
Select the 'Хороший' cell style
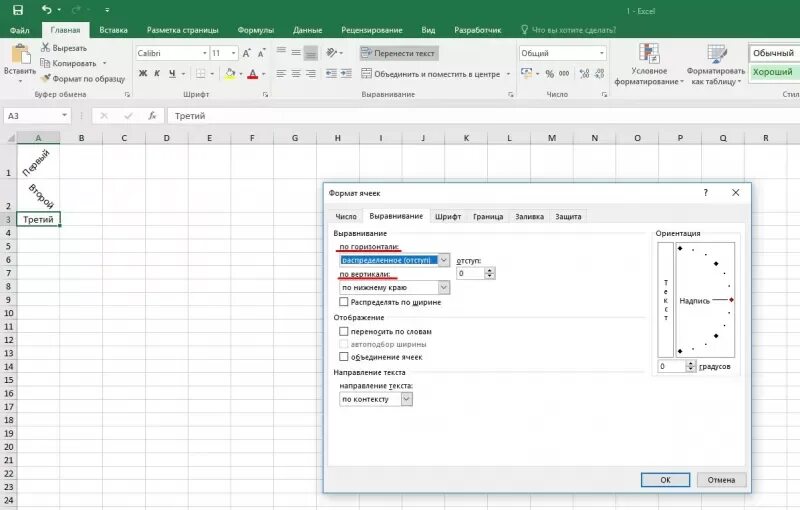pos(773,72)
